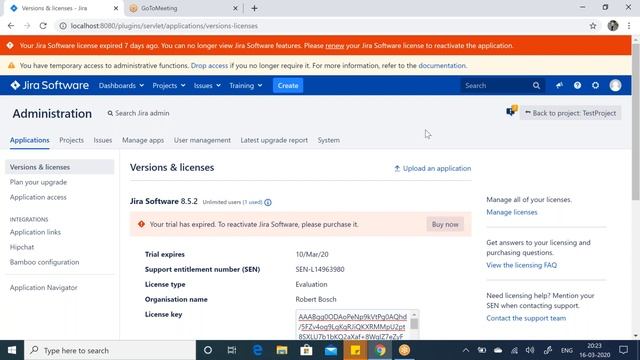Select the Projects admin tab
The width and height of the screenshot is (640, 360).
[71, 140]
